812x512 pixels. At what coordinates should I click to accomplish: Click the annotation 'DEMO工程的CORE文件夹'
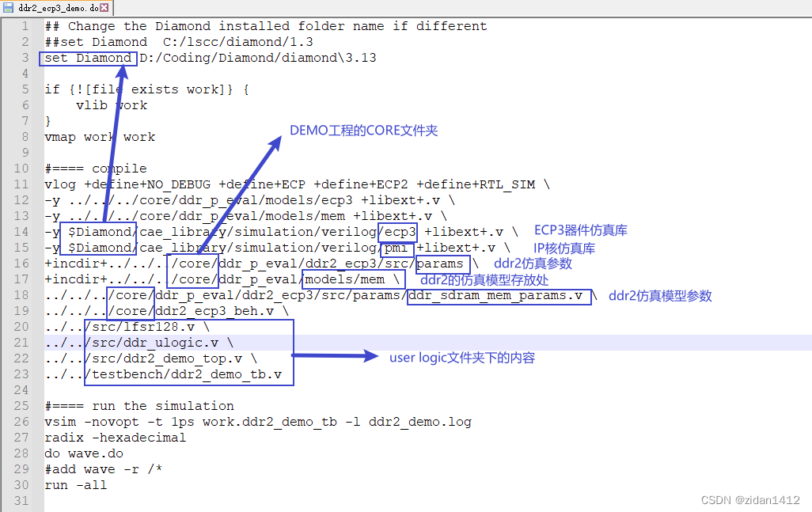(x=364, y=131)
